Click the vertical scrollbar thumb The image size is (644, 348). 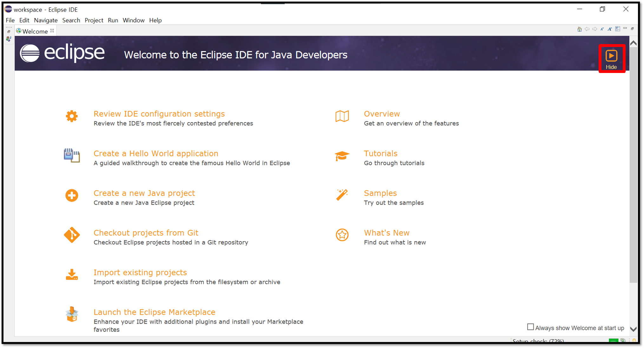click(633, 165)
